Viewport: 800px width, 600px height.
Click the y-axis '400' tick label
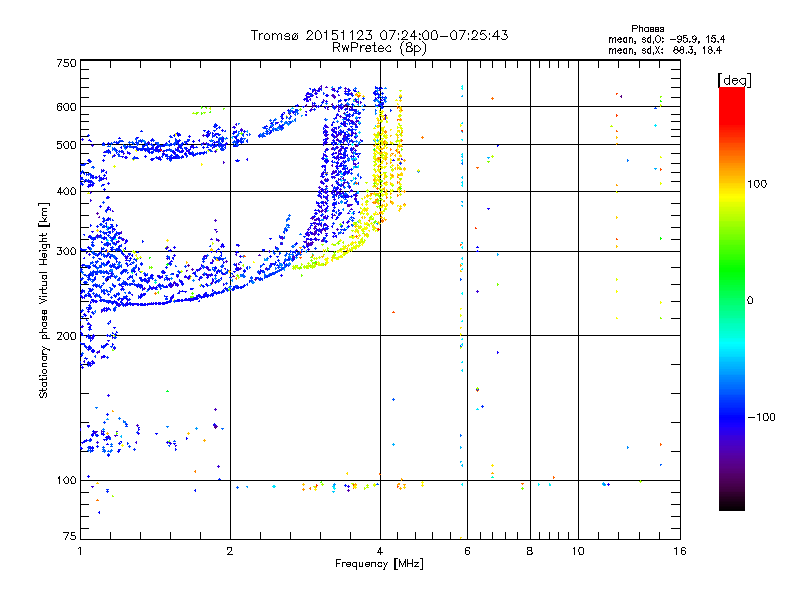tap(66, 191)
